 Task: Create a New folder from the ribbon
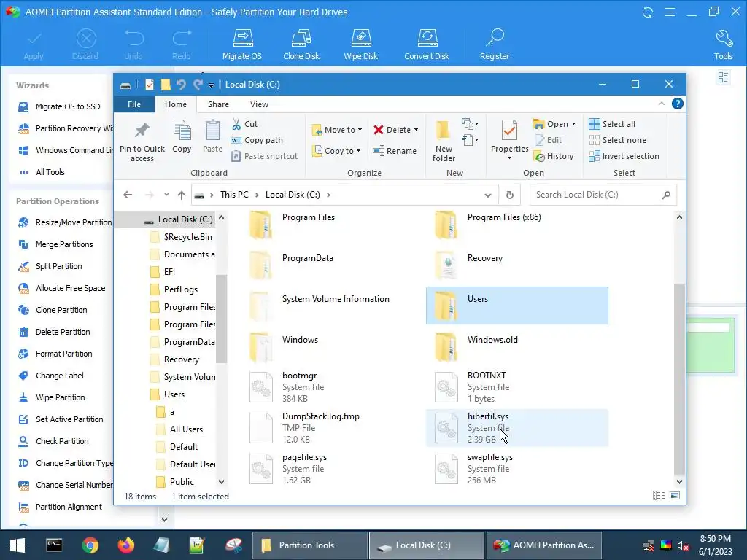click(x=444, y=141)
